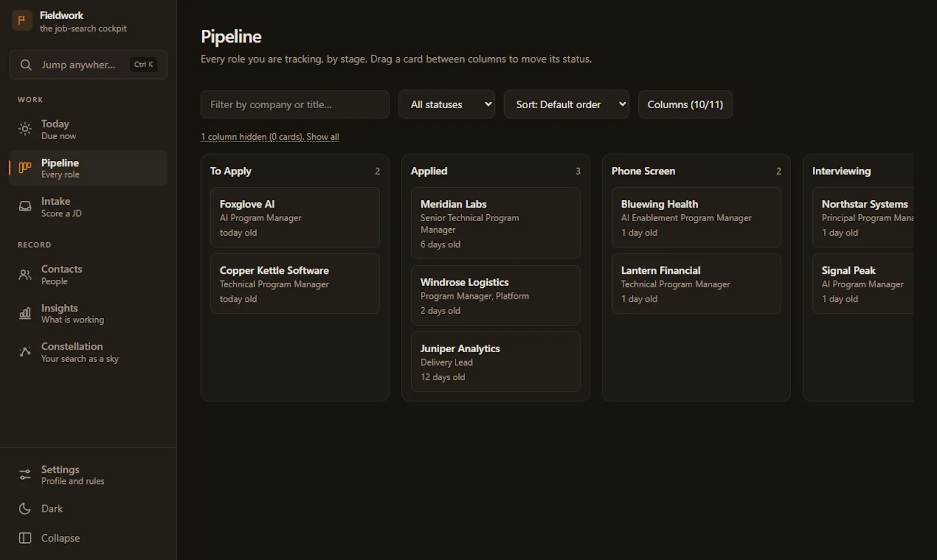Click the Fieldwork logo icon

22,21
